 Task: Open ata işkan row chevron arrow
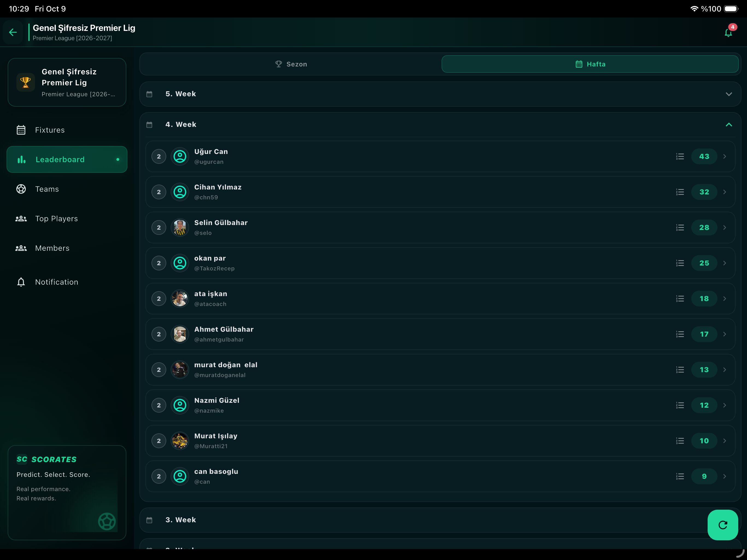(725, 299)
